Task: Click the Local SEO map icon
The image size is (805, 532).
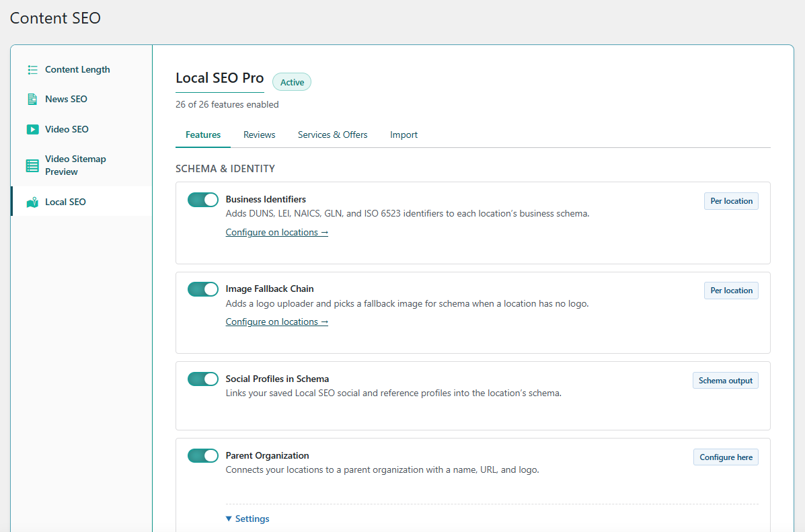Action: coord(32,202)
